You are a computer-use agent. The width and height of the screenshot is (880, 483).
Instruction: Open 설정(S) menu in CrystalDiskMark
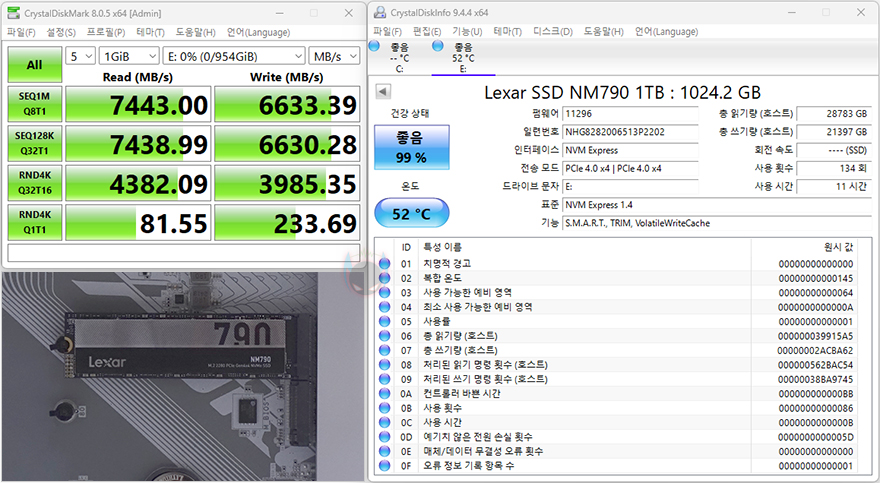[61, 33]
